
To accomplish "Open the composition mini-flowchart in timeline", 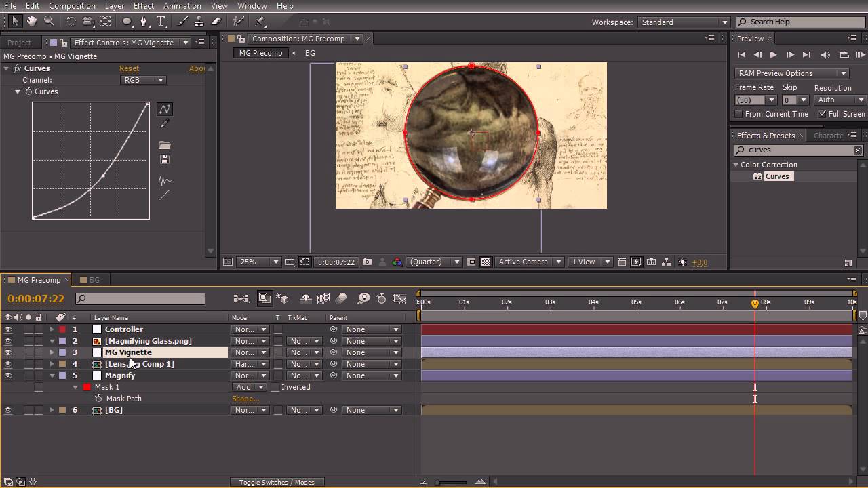I will click(x=241, y=298).
